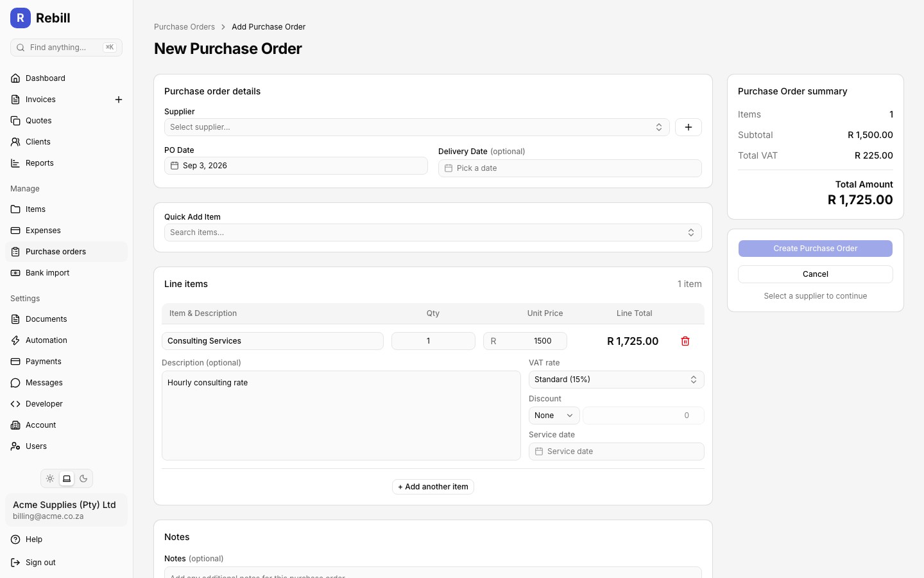Open the Quick Add Item search dropdown
This screenshot has height=578, width=924.
click(433, 232)
